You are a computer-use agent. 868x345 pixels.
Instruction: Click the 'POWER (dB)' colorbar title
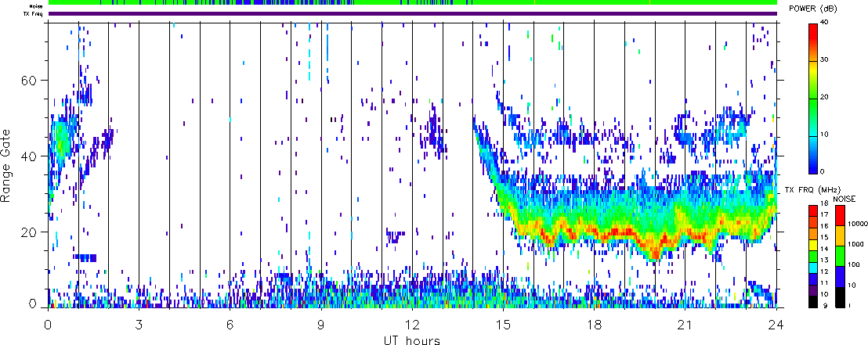coord(814,9)
